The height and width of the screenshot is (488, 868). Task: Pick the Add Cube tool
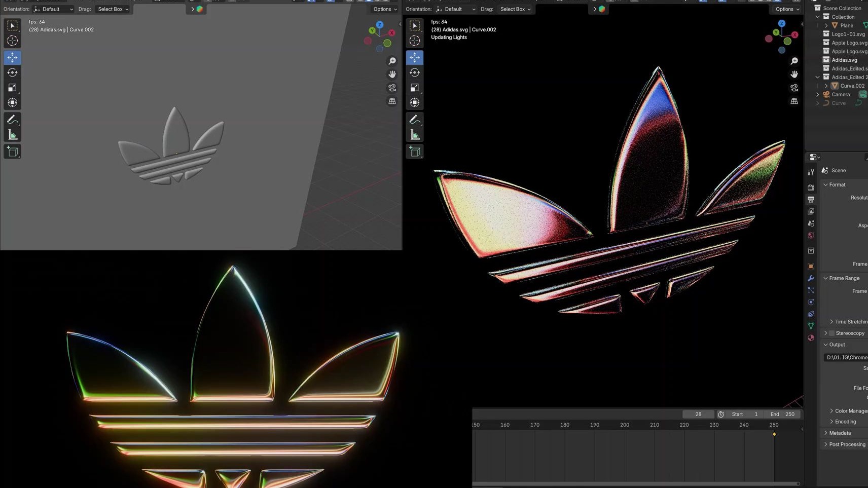tap(12, 151)
